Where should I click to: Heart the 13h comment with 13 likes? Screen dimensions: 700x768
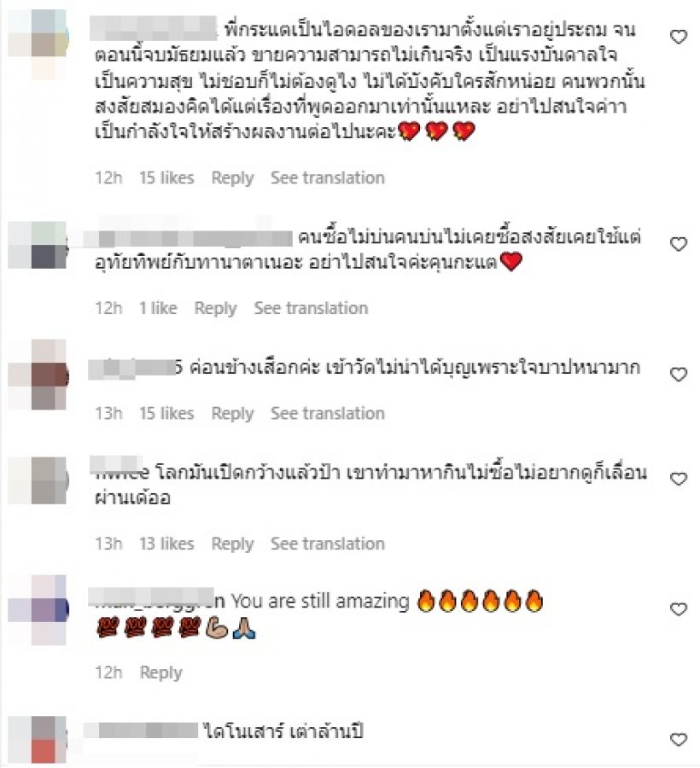coord(678,479)
